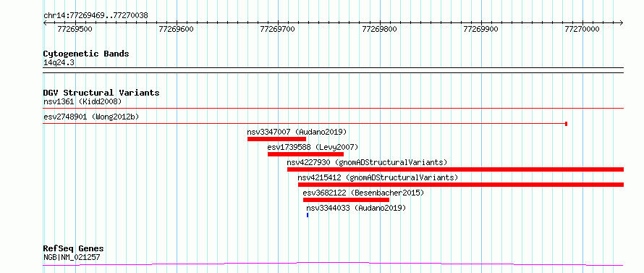Select the esv1739588 (Levy2007) red bar
Image resolution: width=644 pixels, height=273 pixels.
[305, 154]
